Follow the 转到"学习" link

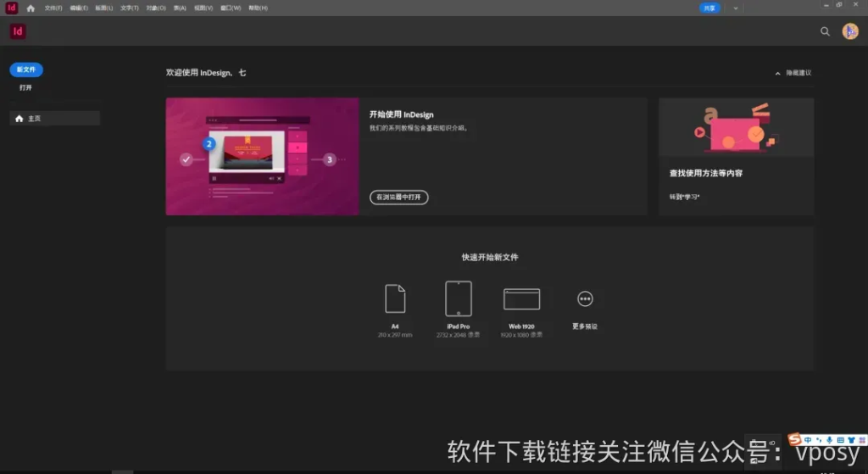click(x=684, y=197)
